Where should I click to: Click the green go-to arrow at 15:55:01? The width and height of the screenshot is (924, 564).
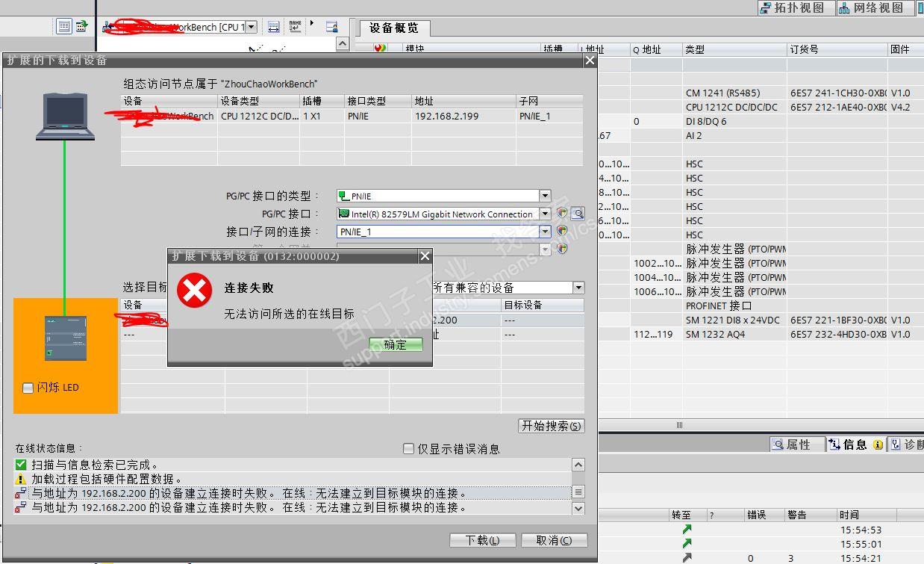coord(687,544)
